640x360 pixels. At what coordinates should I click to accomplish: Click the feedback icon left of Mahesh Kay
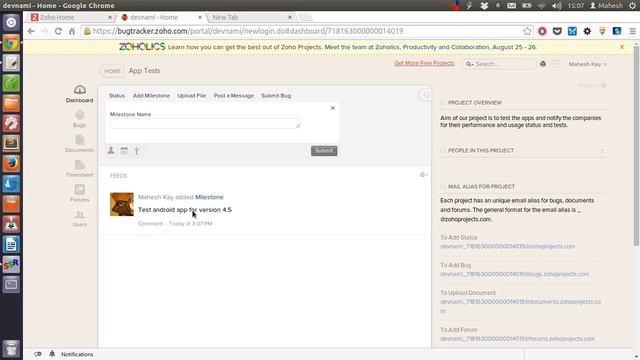(x=557, y=64)
